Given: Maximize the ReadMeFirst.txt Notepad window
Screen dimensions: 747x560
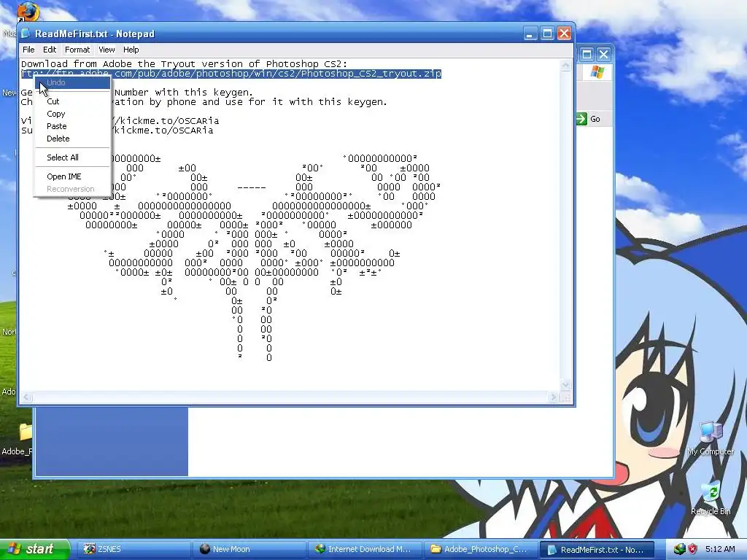Looking at the screenshot, I should click(547, 34).
